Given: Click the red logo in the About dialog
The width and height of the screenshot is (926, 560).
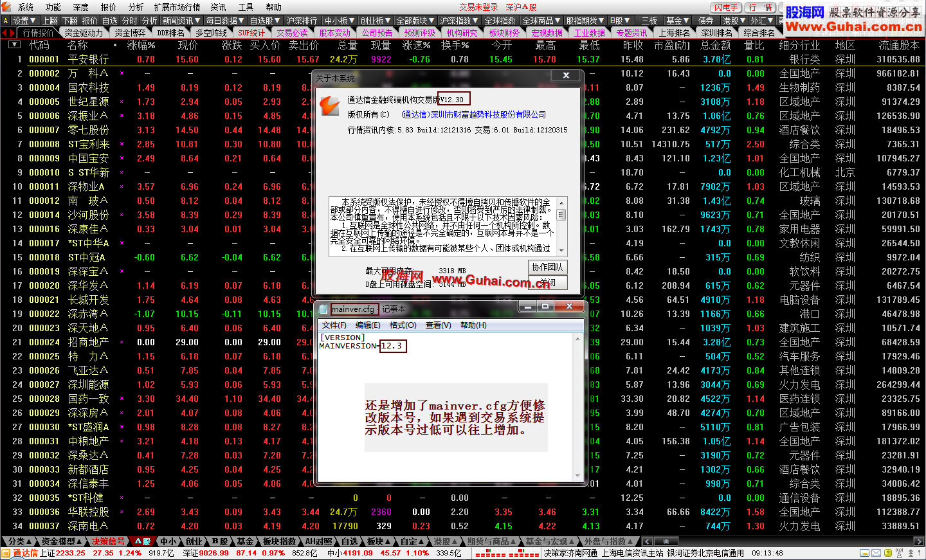Looking at the screenshot, I should point(329,105).
